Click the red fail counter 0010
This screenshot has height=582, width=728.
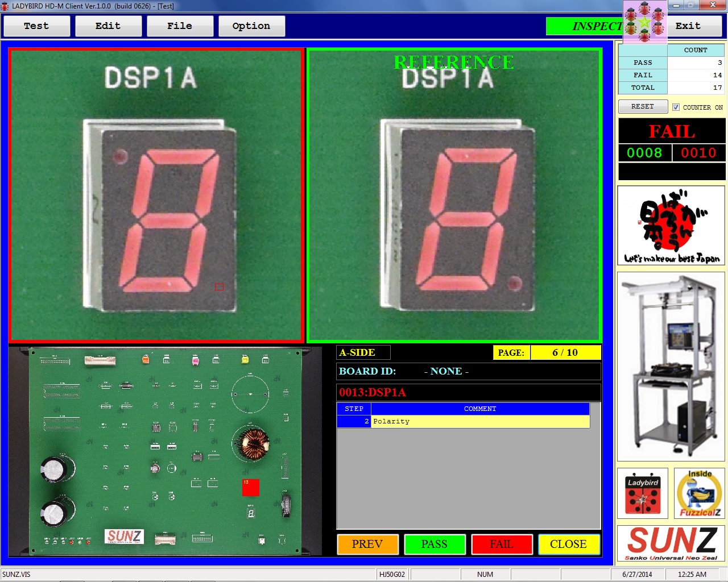point(698,153)
